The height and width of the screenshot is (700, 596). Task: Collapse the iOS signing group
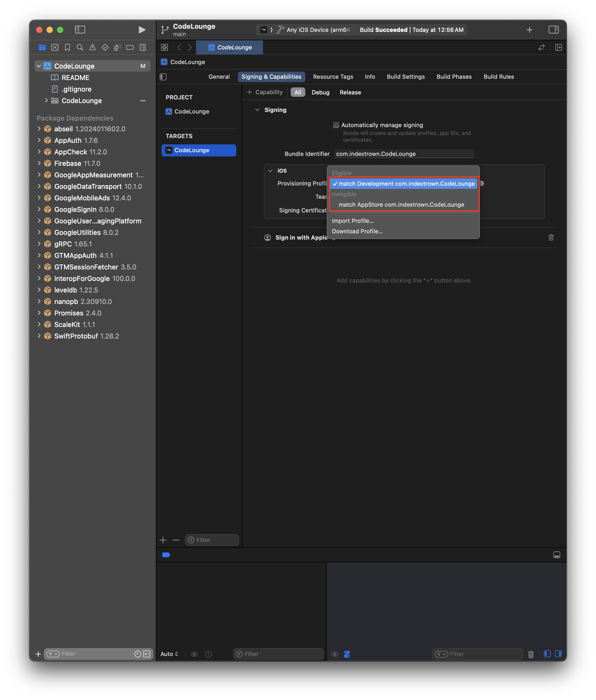click(270, 171)
